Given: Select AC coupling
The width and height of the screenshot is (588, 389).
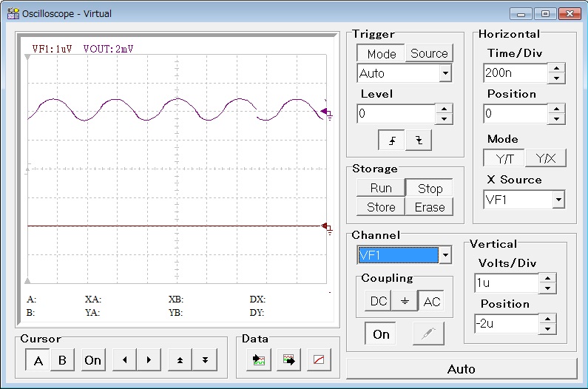Looking at the screenshot, I should [x=431, y=301].
